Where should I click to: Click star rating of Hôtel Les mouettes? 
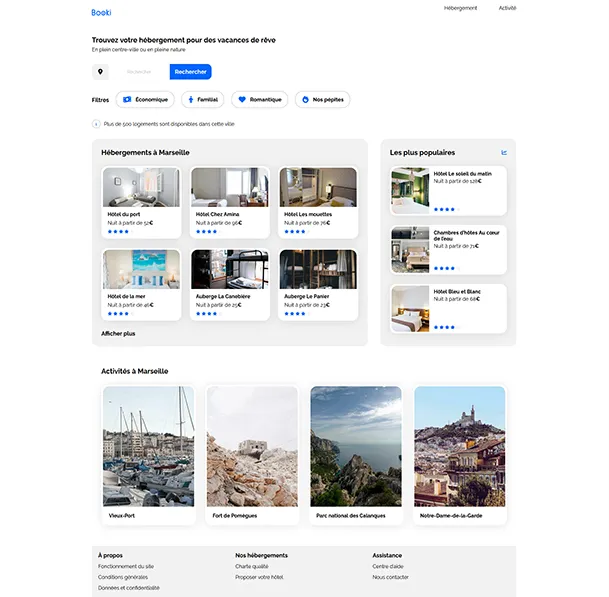(297, 231)
